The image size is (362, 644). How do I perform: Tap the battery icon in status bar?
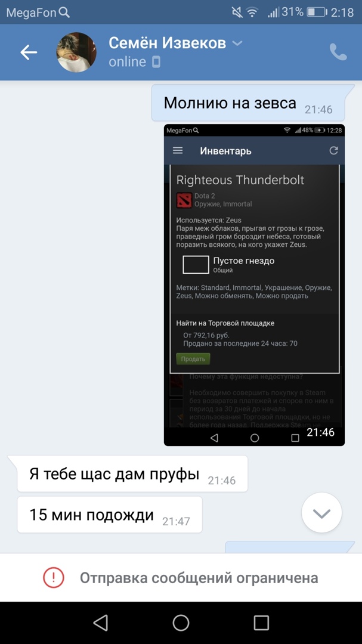pos(317,13)
